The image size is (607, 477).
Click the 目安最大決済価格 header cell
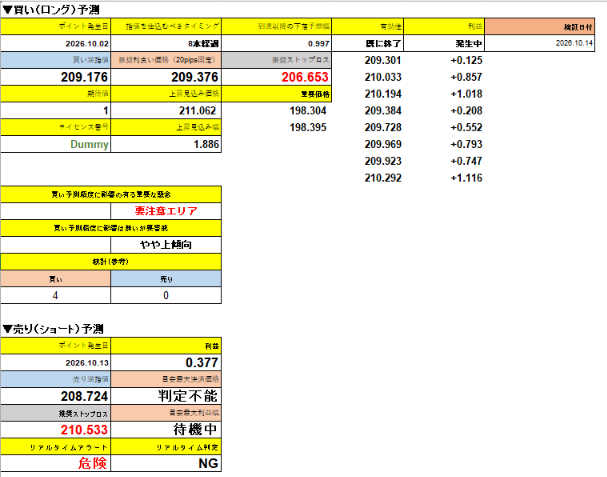pyautogui.click(x=166, y=379)
